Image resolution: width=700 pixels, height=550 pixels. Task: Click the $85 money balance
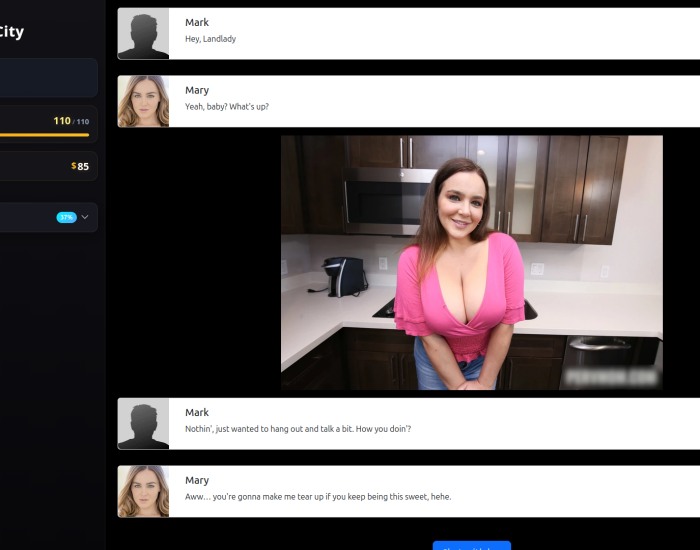(x=80, y=166)
